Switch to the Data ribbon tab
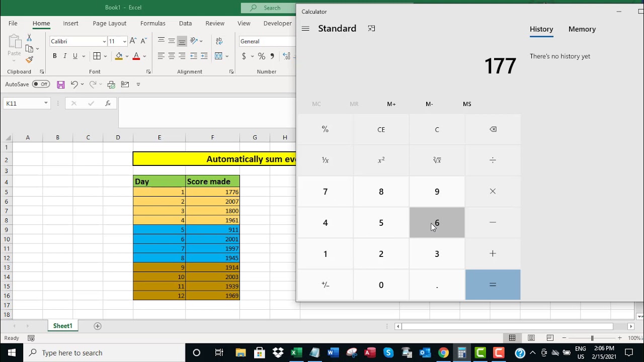Viewport: 644px width, 362px height. click(186, 23)
